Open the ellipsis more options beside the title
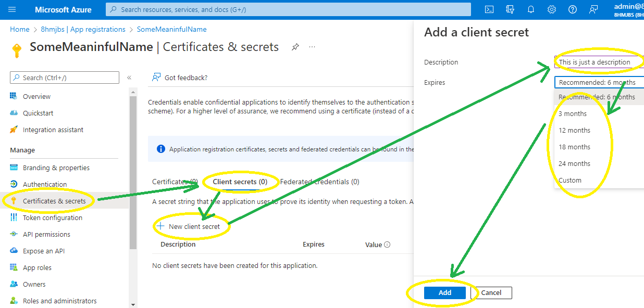Screen dimensions: 644x308 tap(312, 47)
